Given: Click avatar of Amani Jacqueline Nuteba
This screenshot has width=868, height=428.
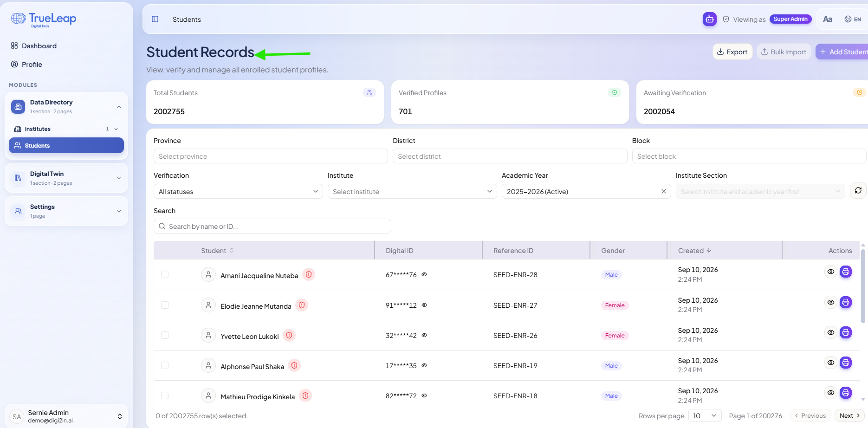Looking at the screenshot, I should tap(208, 274).
